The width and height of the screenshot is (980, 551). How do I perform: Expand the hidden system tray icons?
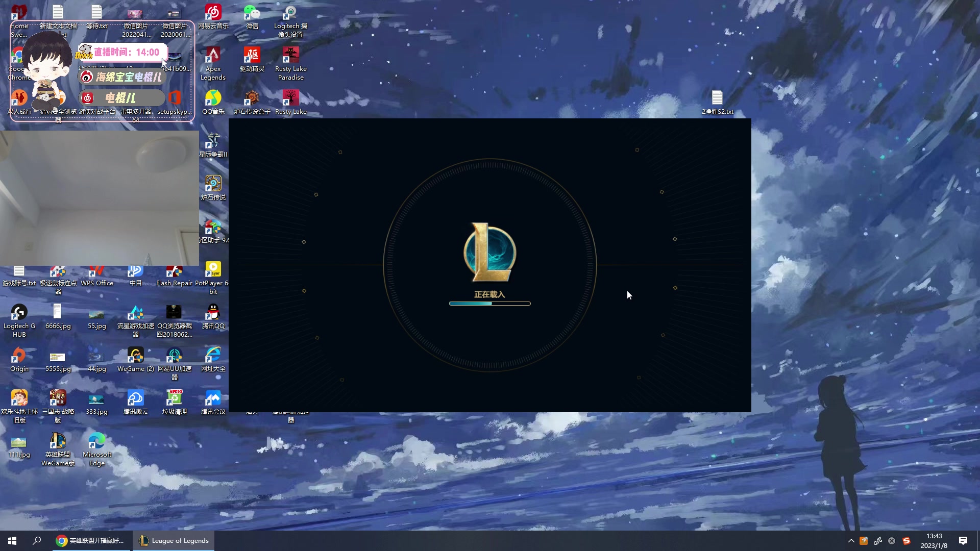[x=851, y=541]
